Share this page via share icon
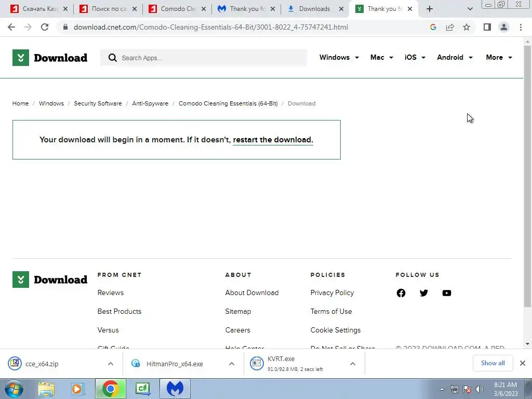 click(x=450, y=27)
